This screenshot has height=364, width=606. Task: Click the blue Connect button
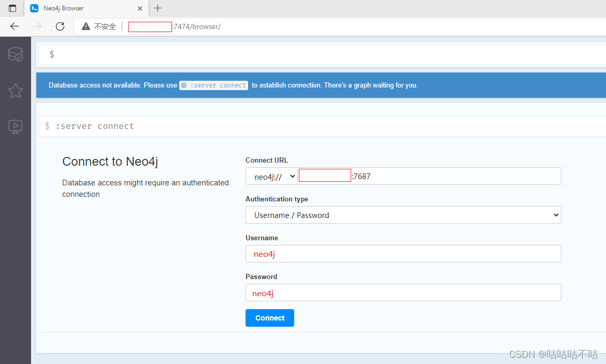click(270, 318)
